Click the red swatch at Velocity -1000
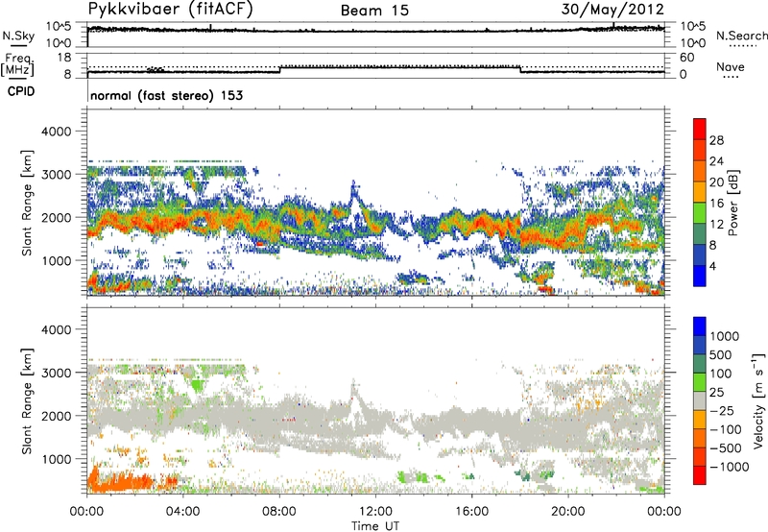Image resolution: width=768 pixels, height=532 pixels. (700, 475)
